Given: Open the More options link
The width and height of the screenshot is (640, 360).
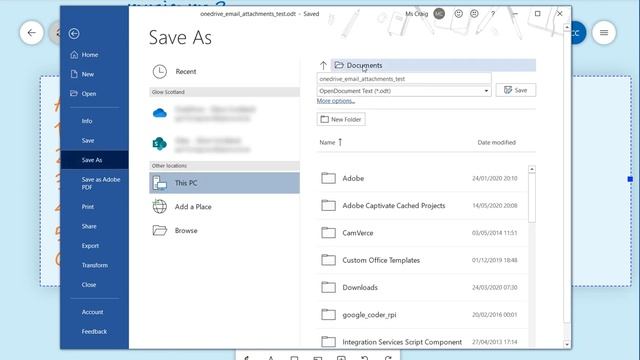Looking at the screenshot, I should [x=336, y=101].
